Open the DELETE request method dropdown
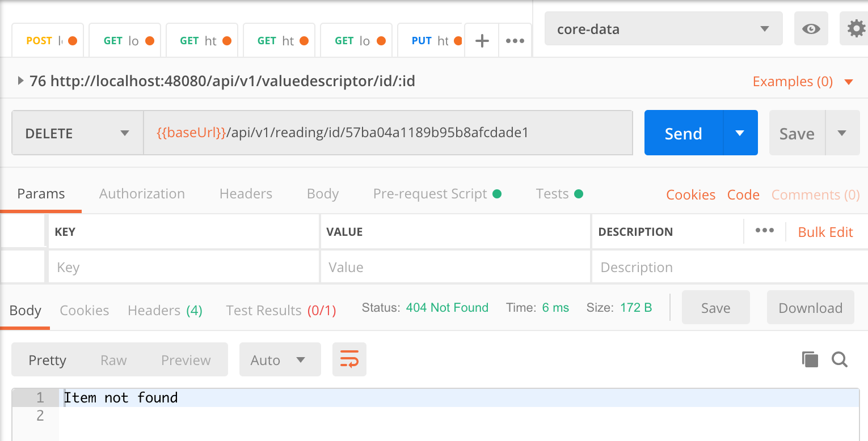868x441 pixels. tap(77, 133)
